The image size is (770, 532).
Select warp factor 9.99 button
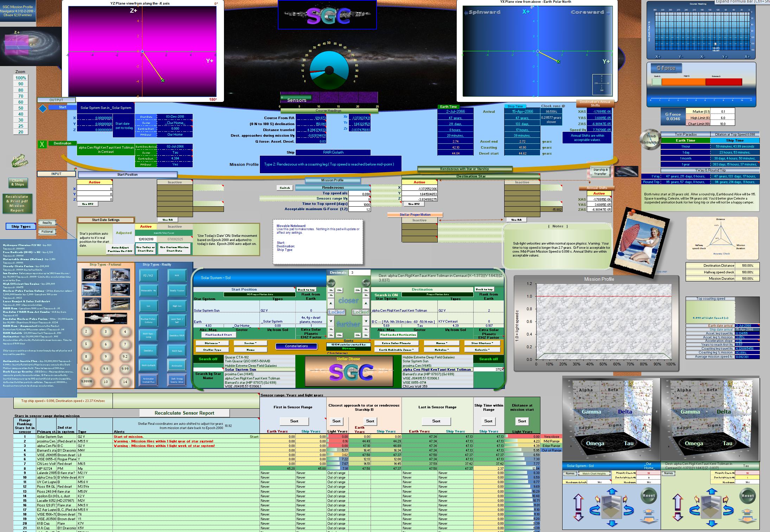coord(125,369)
